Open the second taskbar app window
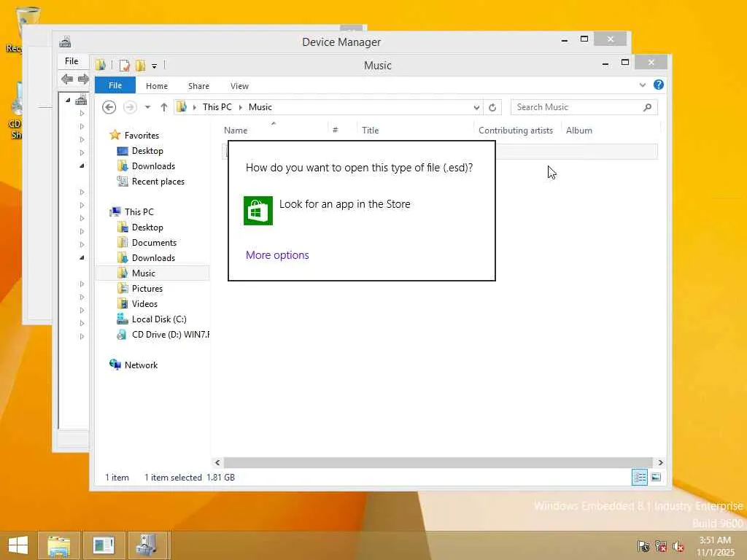 pyautogui.click(x=104, y=545)
